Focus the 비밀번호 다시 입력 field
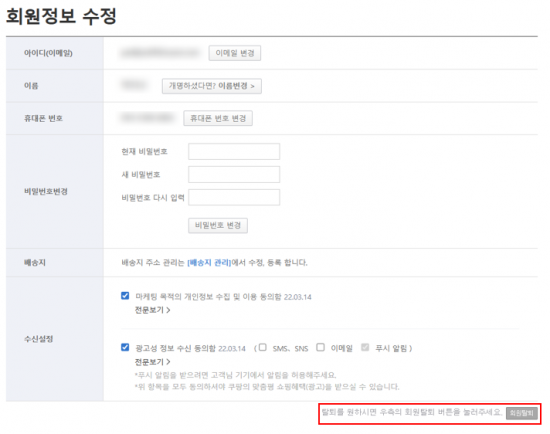Screen dimensions: 550x434 pos(234,197)
